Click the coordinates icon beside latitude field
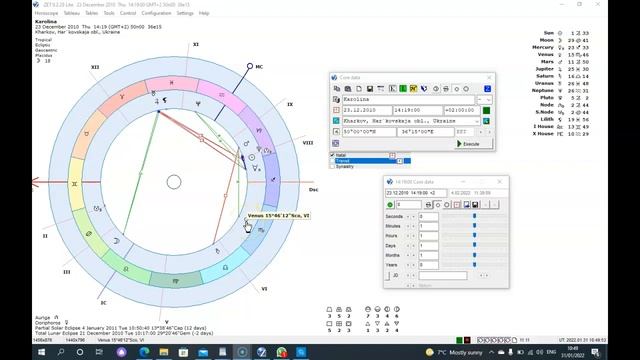The image size is (640, 360). click(336, 132)
